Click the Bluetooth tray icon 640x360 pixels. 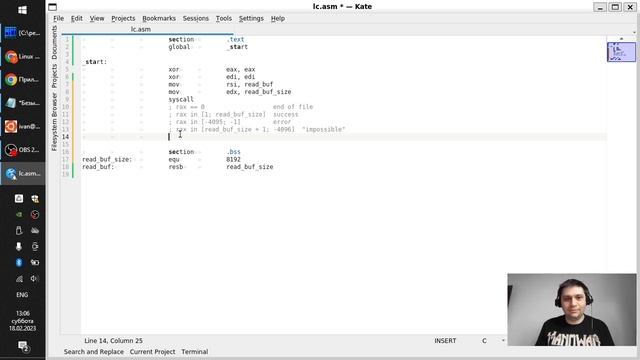pyautogui.click(x=19, y=262)
